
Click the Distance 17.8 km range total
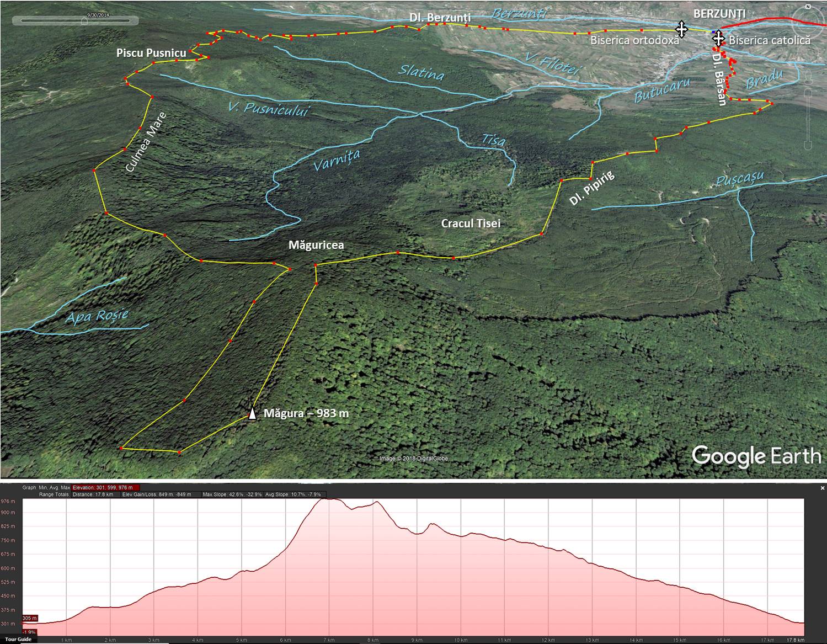93,494
